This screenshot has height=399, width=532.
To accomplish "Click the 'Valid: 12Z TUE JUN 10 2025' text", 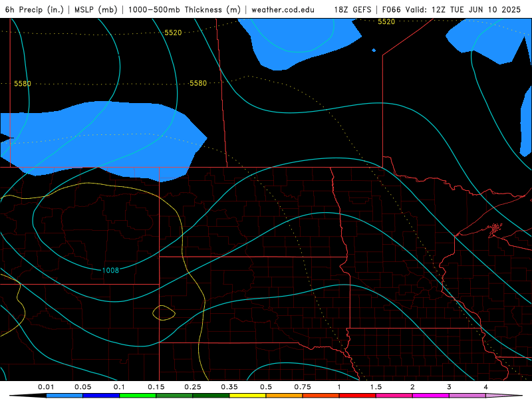I will [x=463, y=9].
